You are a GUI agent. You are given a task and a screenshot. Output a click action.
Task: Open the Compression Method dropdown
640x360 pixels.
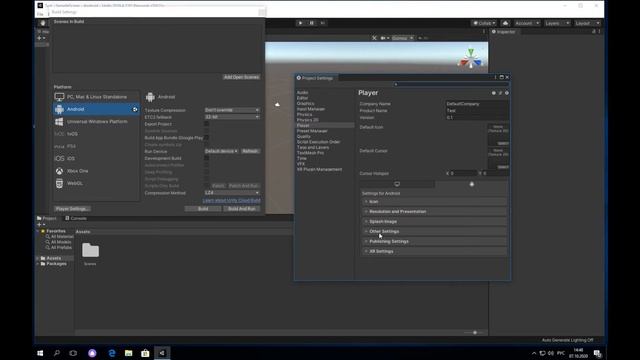232,193
